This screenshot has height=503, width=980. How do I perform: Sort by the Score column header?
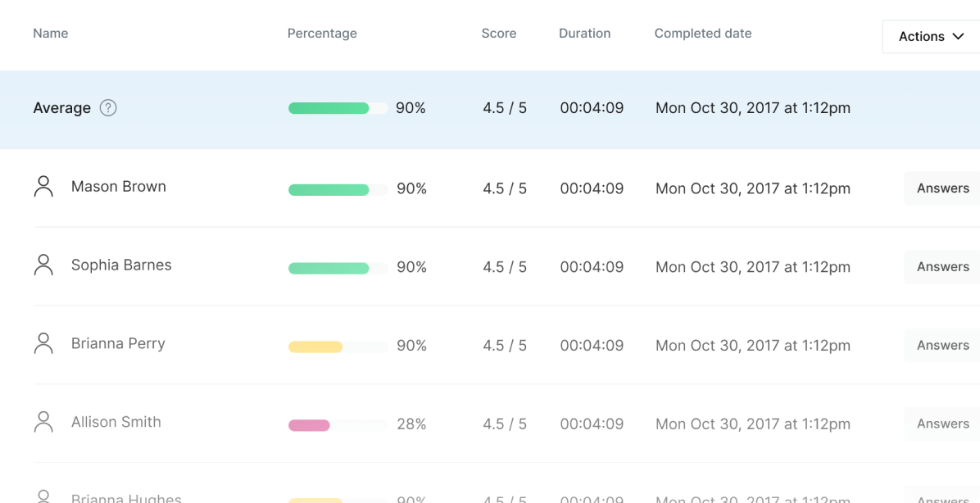498,34
